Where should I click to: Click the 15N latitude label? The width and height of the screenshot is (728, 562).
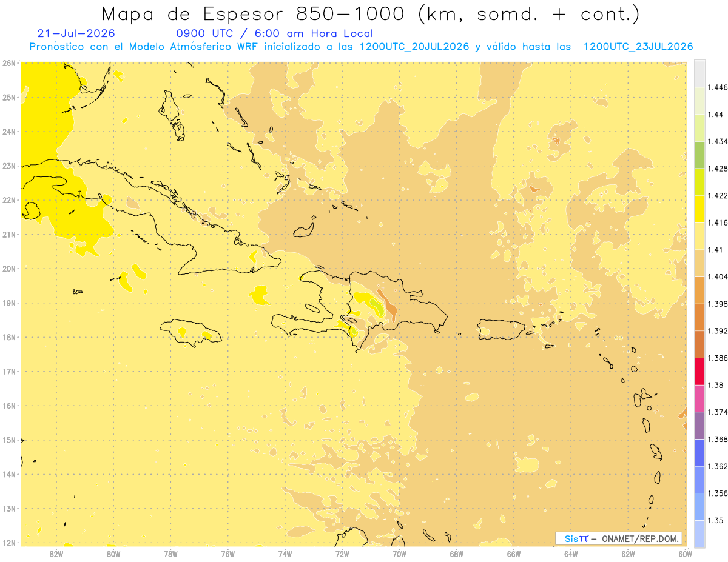coord(9,440)
